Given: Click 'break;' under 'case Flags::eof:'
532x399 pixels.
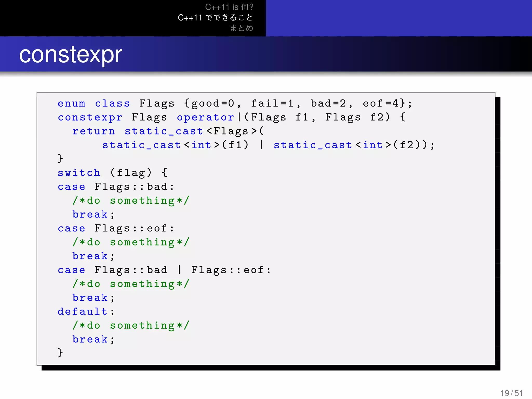Looking at the screenshot, I should point(94,256).
